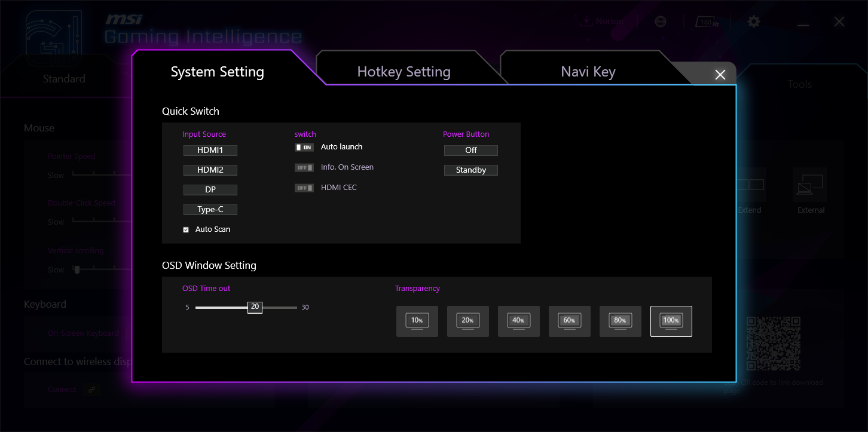Set Power Button to Standby
Image resolution: width=868 pixels, height=432 pixels.
(471, 170)
